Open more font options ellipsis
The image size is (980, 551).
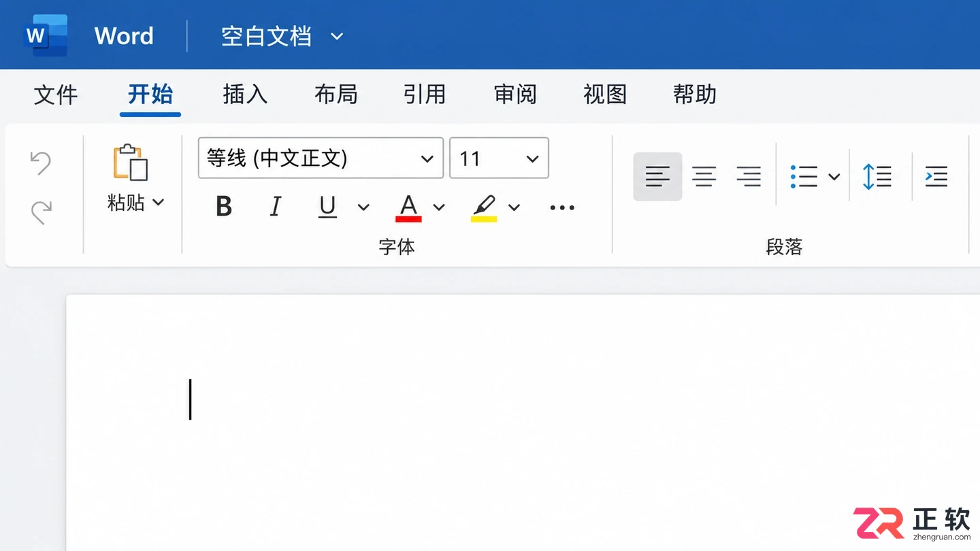click(562, 207)
